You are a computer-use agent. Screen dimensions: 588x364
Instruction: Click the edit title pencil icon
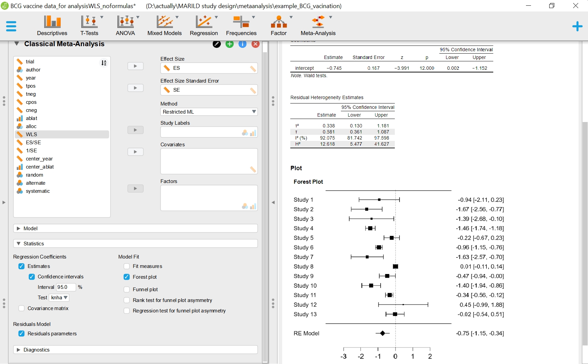pos(216,44)
